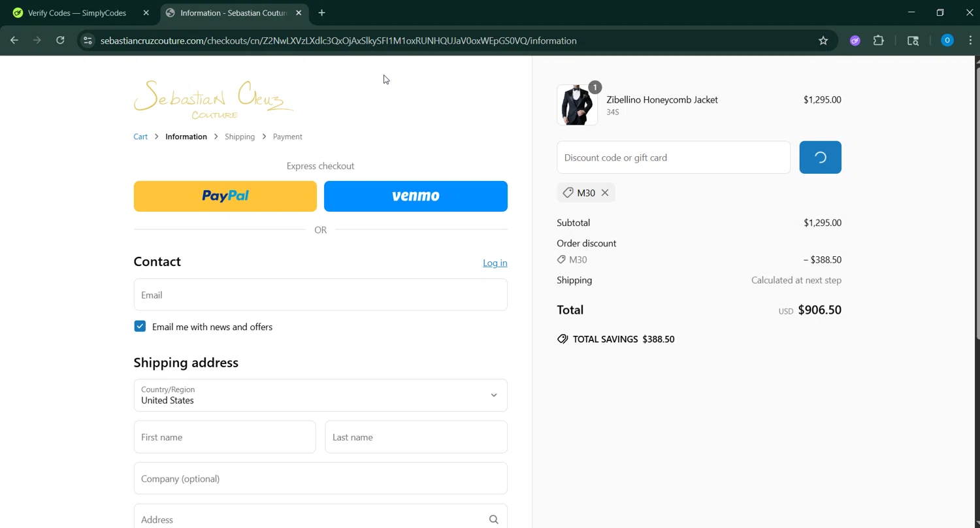Reload the page with the refresh icon

click(60, 41)
